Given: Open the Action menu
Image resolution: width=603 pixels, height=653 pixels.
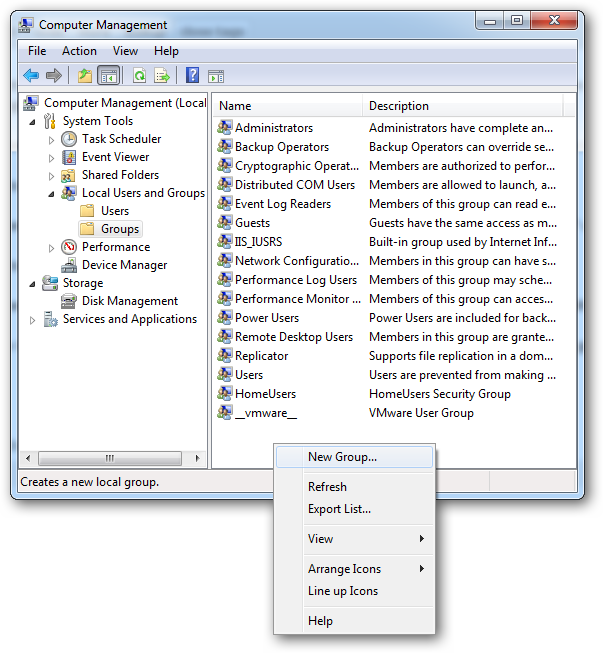Looking at the screenshot, I should pyautogui.click(x=79, y=51).
